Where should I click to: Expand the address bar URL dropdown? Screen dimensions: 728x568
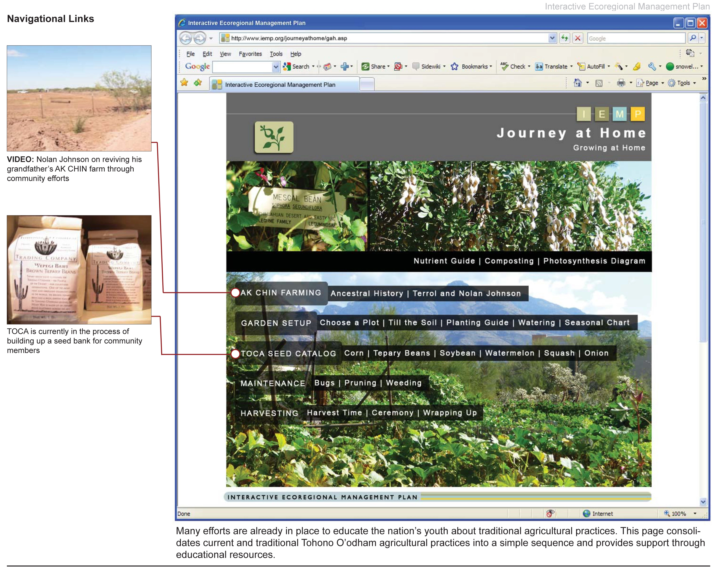click(x=552, y=38)
